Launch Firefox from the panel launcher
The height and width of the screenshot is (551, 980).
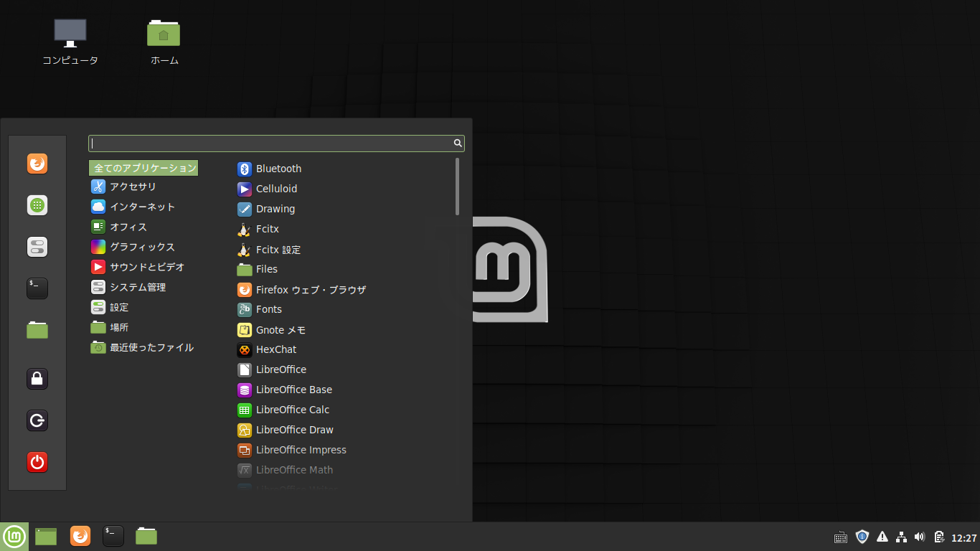[80, 536]
